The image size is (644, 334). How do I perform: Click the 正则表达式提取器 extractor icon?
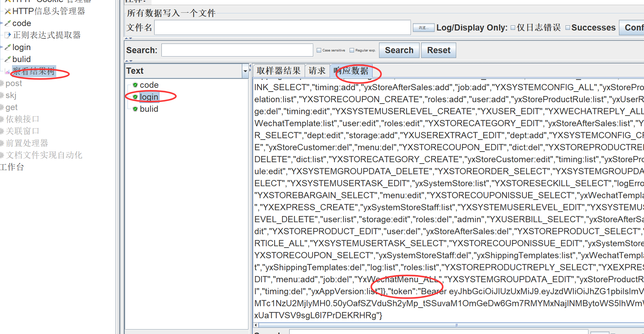(8, 35)
